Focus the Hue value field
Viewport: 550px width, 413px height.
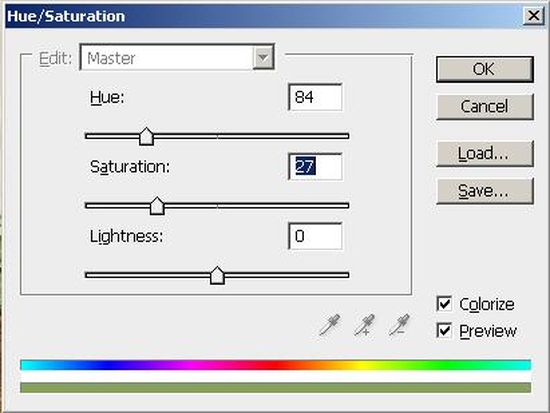point(315,97)
